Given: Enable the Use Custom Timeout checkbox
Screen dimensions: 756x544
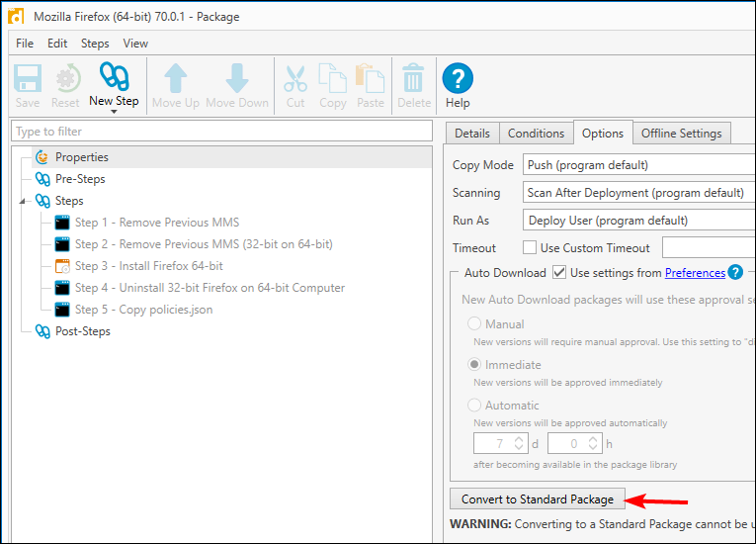Looking at the screenshot, I should pyautogui.click(x=530, y=248).
